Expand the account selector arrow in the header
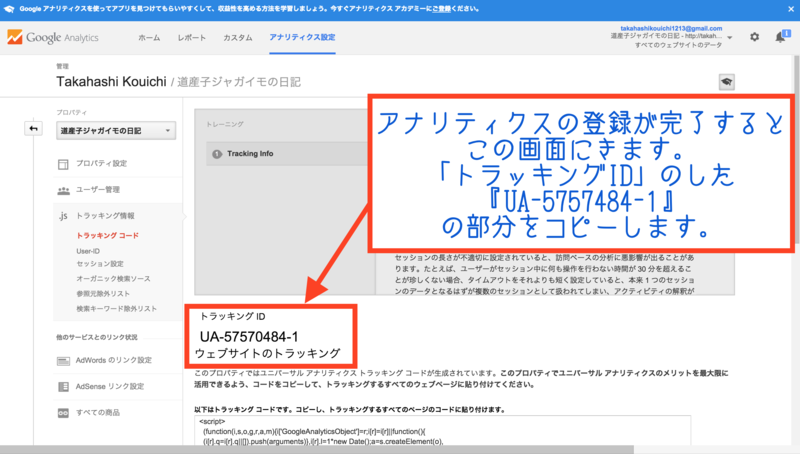 [730, 38]
